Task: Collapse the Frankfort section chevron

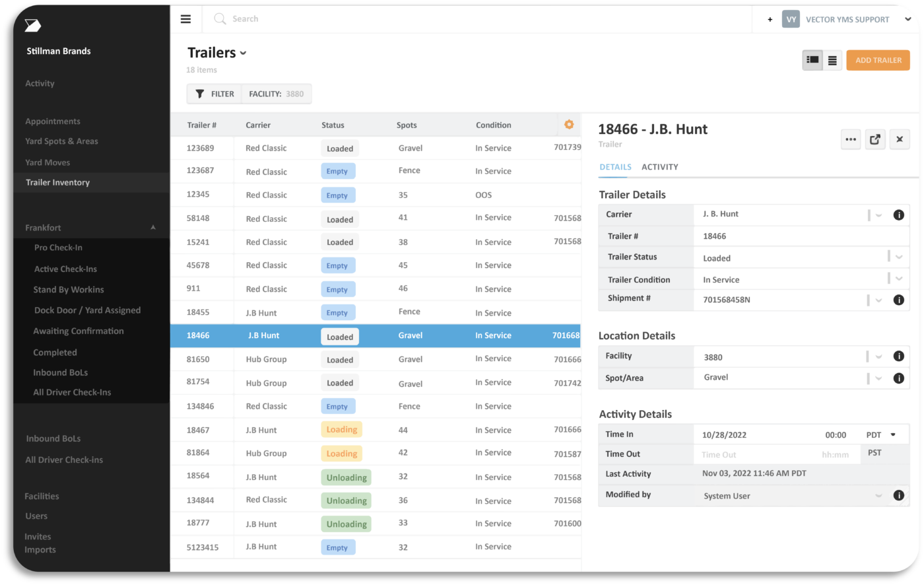Action: (x=152, y=226)
